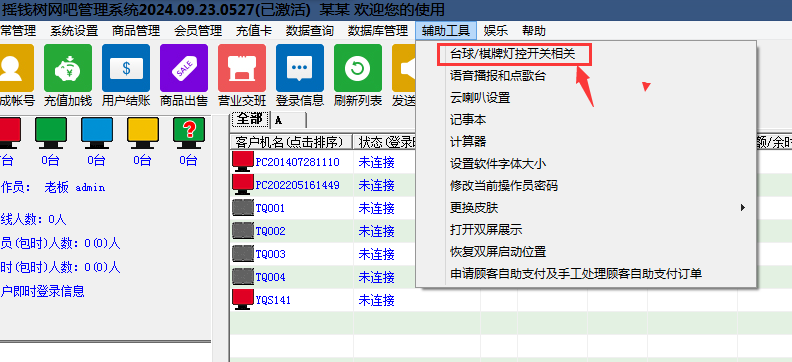Sort by 客户机名(点击排序) column header
Image resolution: width=792 pixels, height=362 pixels.
pyautogui.click(x=291, y=142)
